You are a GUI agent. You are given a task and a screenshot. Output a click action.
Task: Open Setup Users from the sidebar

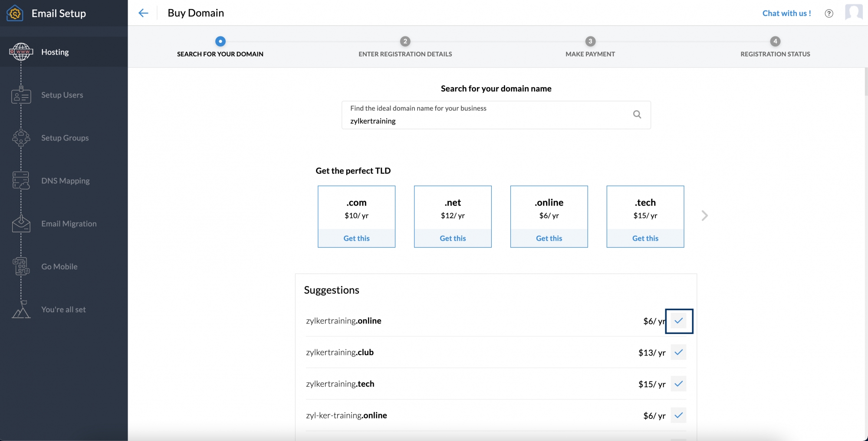pos(21,95)
